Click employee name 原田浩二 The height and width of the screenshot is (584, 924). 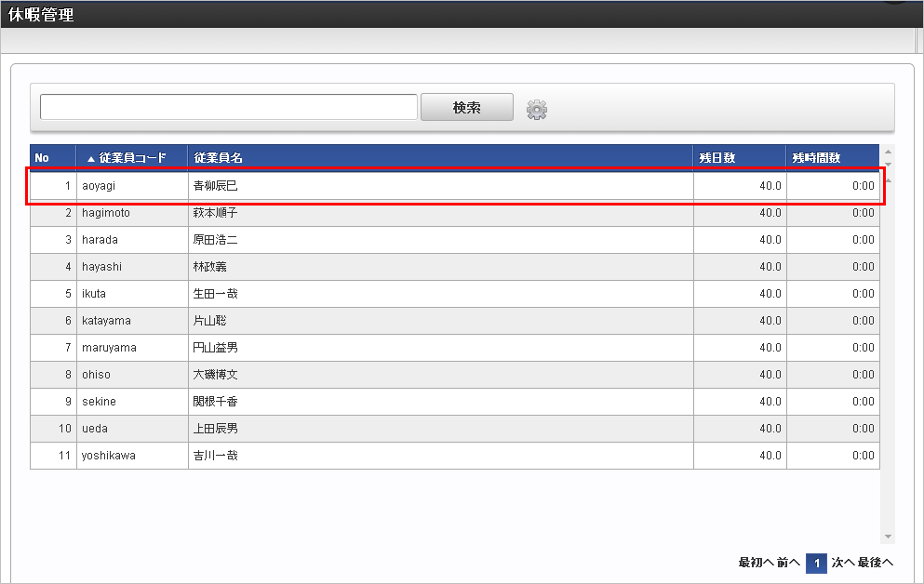click(x=215, y=240)
